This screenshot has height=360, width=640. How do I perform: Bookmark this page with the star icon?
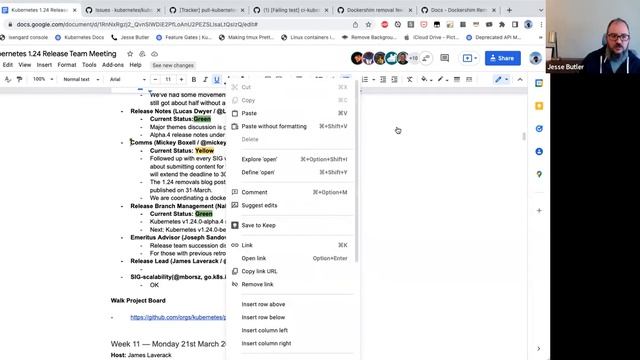click(368, 24)
